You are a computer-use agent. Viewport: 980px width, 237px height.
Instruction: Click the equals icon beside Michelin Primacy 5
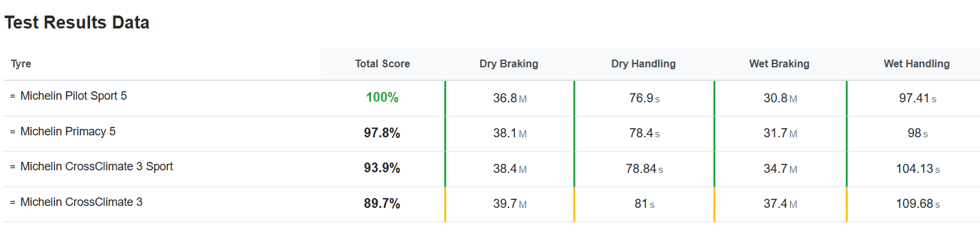pyautogui.click(x=12, y=132)
